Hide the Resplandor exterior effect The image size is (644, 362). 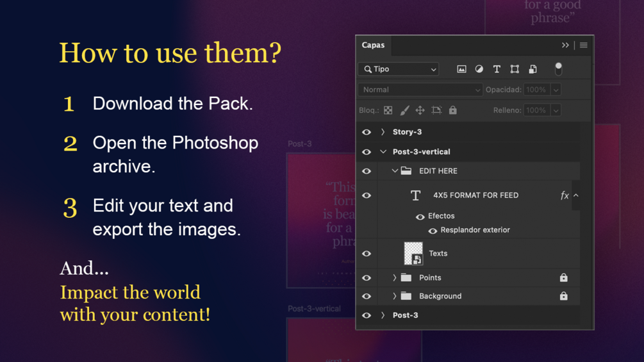[433, 231]
